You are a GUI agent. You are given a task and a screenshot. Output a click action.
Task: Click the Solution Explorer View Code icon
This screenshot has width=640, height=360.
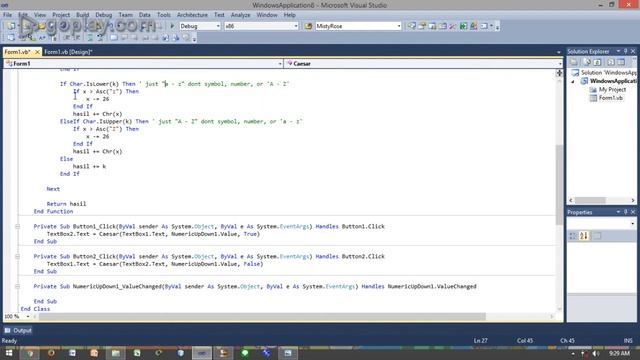pyautogui.click(x=611, y=62)
